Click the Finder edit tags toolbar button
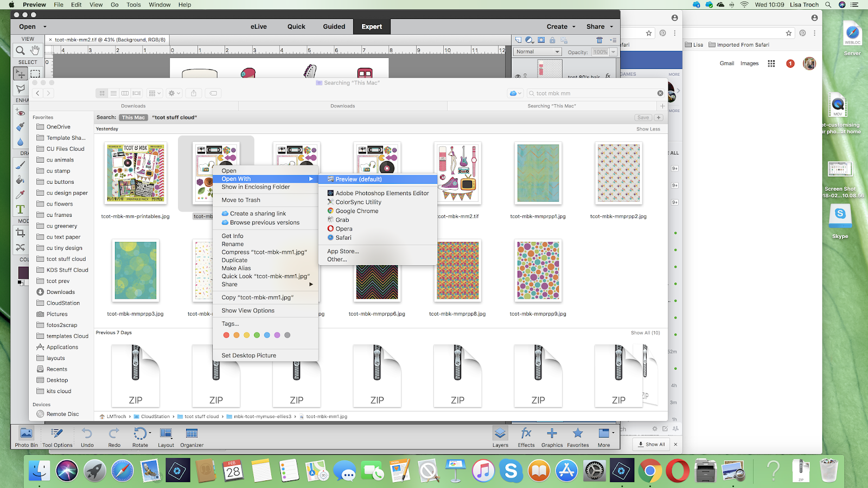868x488 pixels. [x=213, y=93]
